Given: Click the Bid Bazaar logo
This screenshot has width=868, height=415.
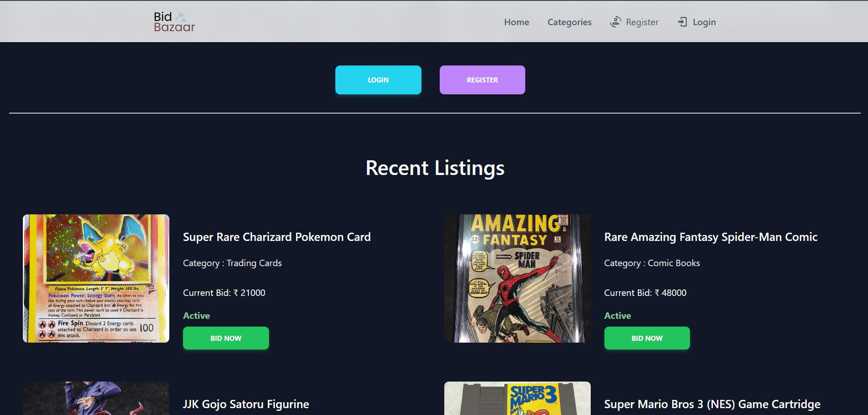Looking at the screenshot, I should 174,22.
